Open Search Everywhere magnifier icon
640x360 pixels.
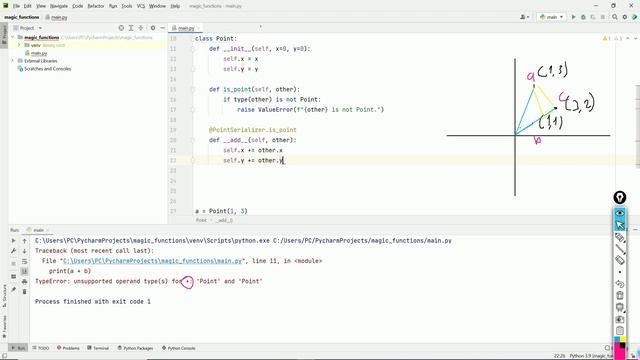[x=615, y=17]
